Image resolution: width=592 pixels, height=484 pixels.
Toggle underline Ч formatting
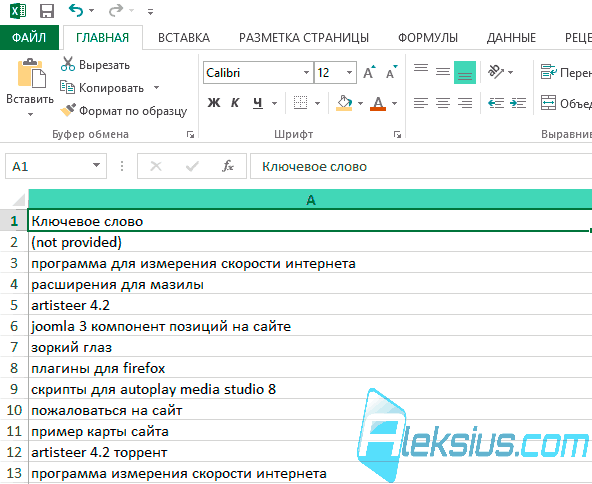(x=258, y=102)
